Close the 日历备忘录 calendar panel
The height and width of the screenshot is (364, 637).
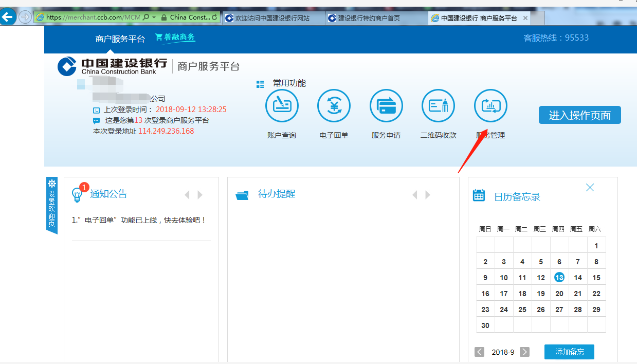tap(590, 188)
